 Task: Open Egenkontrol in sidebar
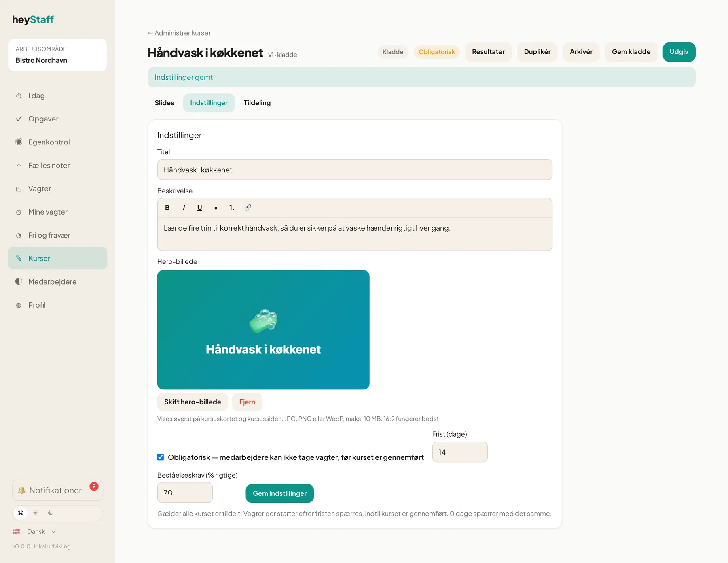[57, 142]
